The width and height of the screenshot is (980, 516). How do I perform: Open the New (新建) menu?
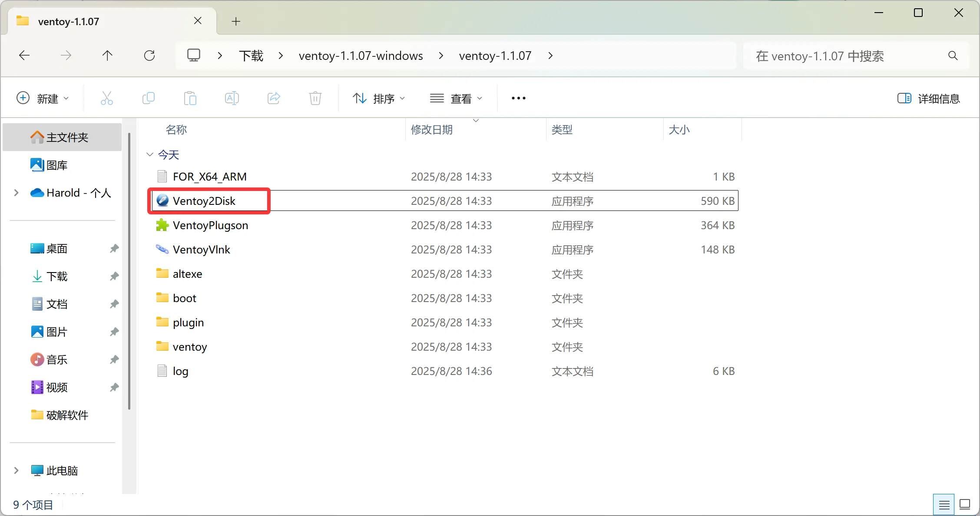(x=43, y=99)
